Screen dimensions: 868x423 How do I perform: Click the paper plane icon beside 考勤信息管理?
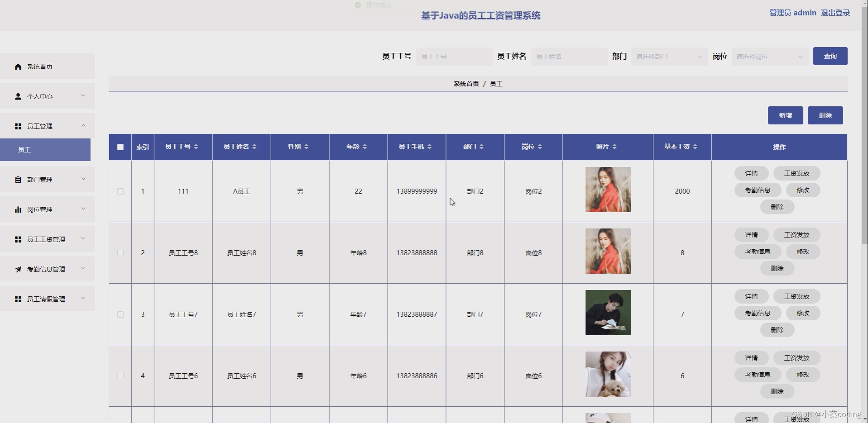pyautogui.click(x=18, y=269)
